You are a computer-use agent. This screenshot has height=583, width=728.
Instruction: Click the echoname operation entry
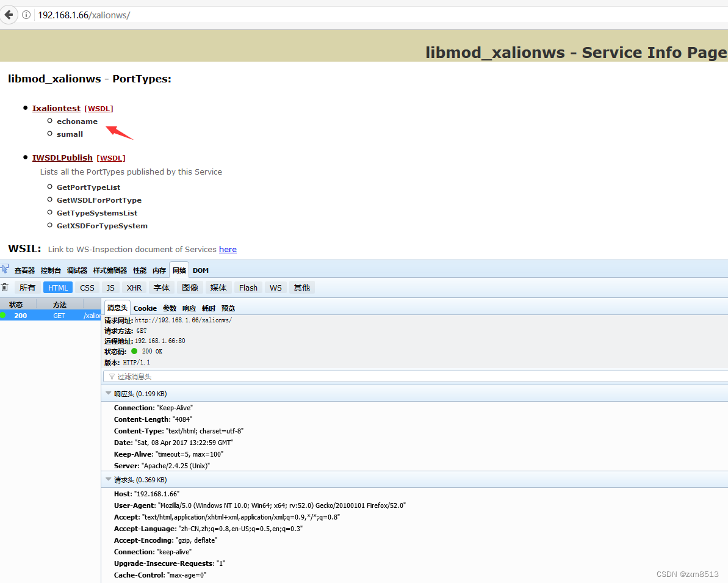point(77,121)
